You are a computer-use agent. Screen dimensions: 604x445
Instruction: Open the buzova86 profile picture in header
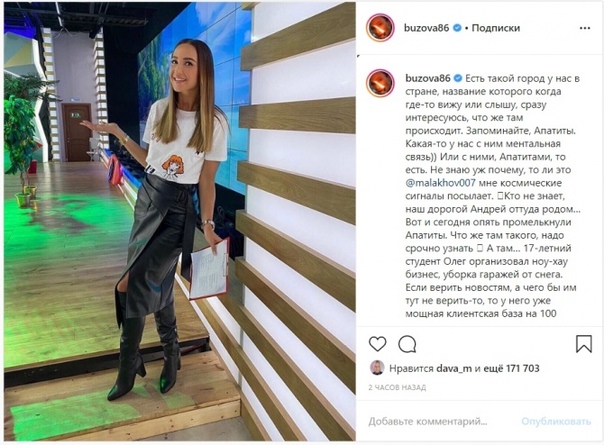[380, 28]
